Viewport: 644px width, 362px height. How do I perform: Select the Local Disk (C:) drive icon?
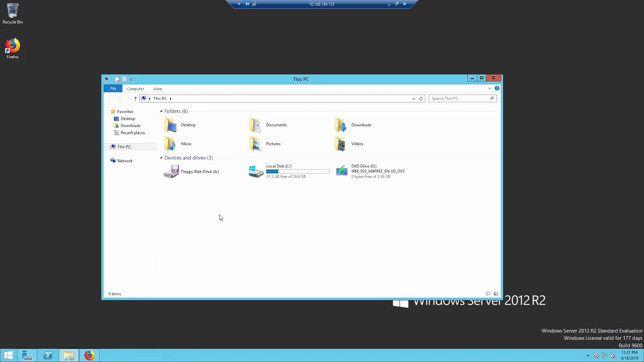pyautogui.click(x=256, y=171)
